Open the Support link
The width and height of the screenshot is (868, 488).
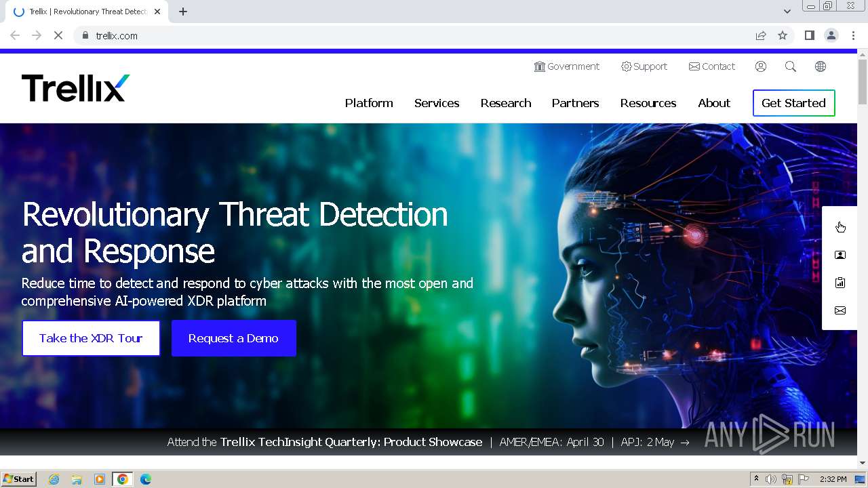click(x=644, y=66)
